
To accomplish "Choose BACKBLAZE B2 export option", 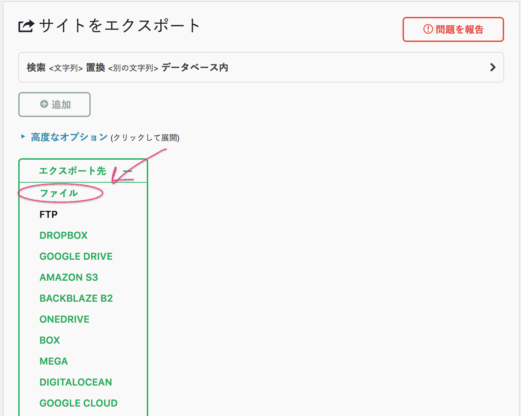I will click(x=76, y=298).
